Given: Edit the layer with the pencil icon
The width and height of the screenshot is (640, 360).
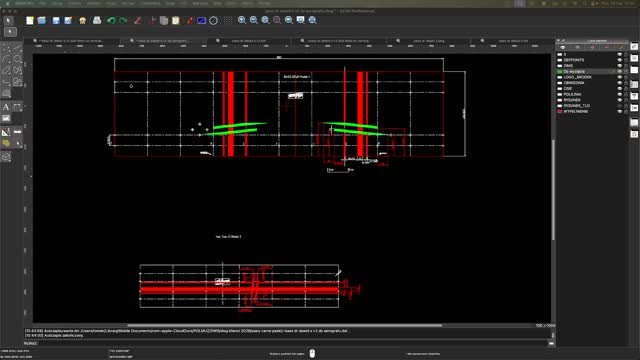Looking at the screenshot, I should [621, 47].
